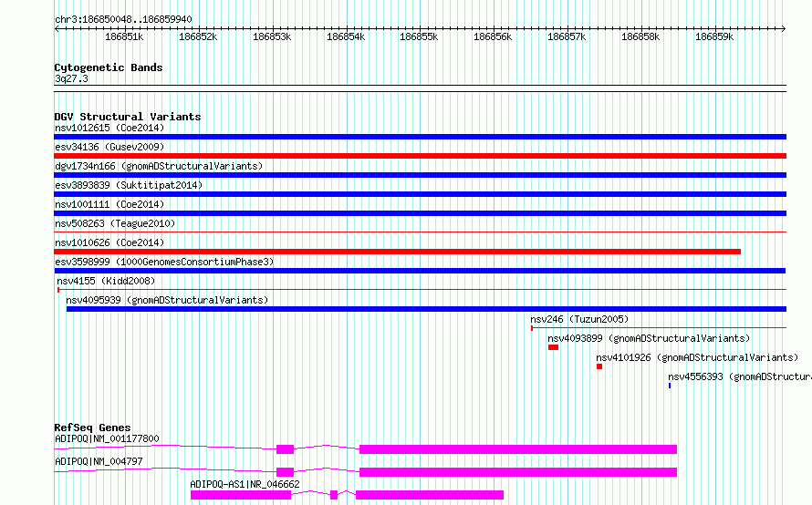Click the ruler's right arrow end

(784, 29)
